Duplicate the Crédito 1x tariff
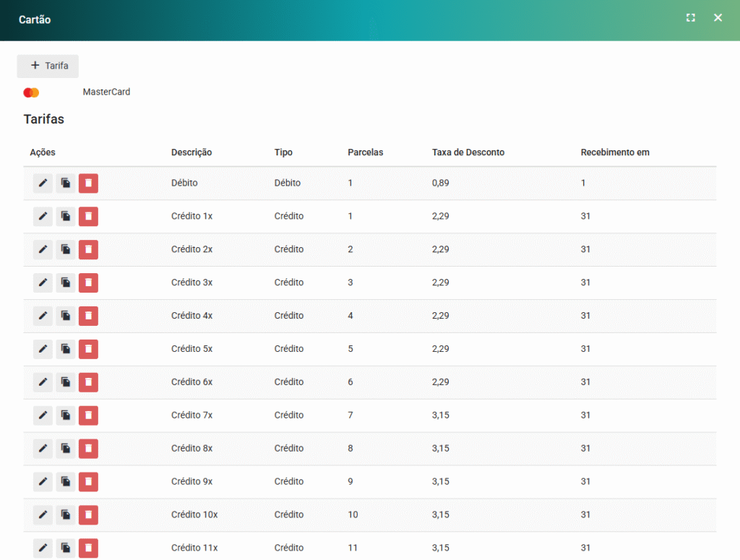Viewport: 740px width, 560px height. [x=66, y=217]
